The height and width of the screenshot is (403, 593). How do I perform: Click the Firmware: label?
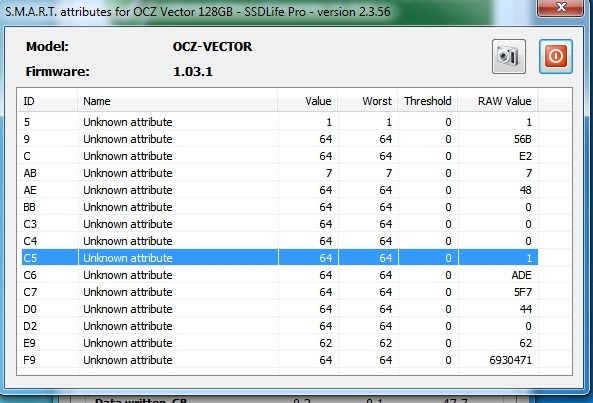57,71
